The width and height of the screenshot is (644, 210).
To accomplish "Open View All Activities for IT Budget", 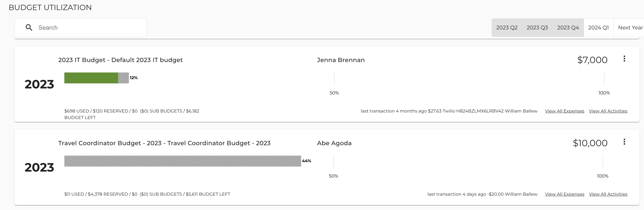I will pos(608,111).
